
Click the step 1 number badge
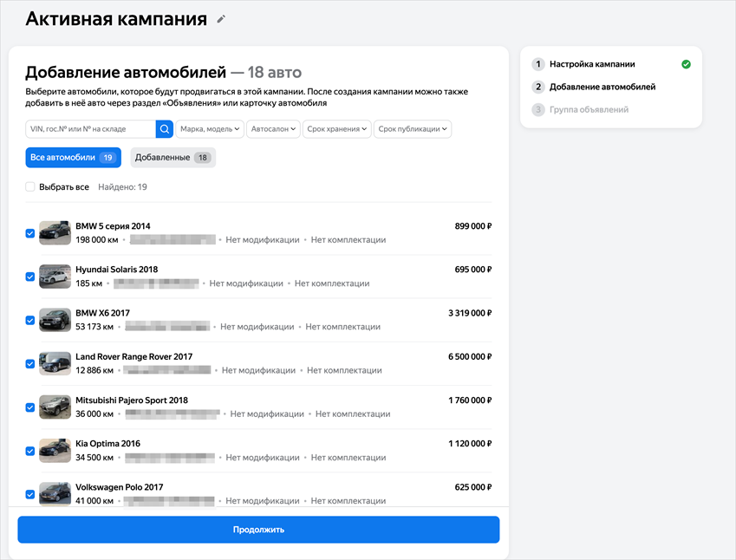tap(538, 64)
